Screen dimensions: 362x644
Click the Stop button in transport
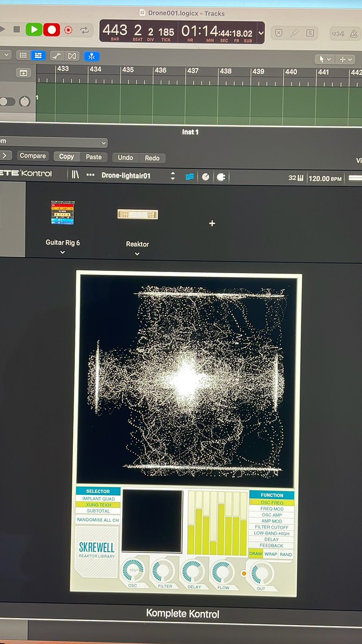point(16,30)
